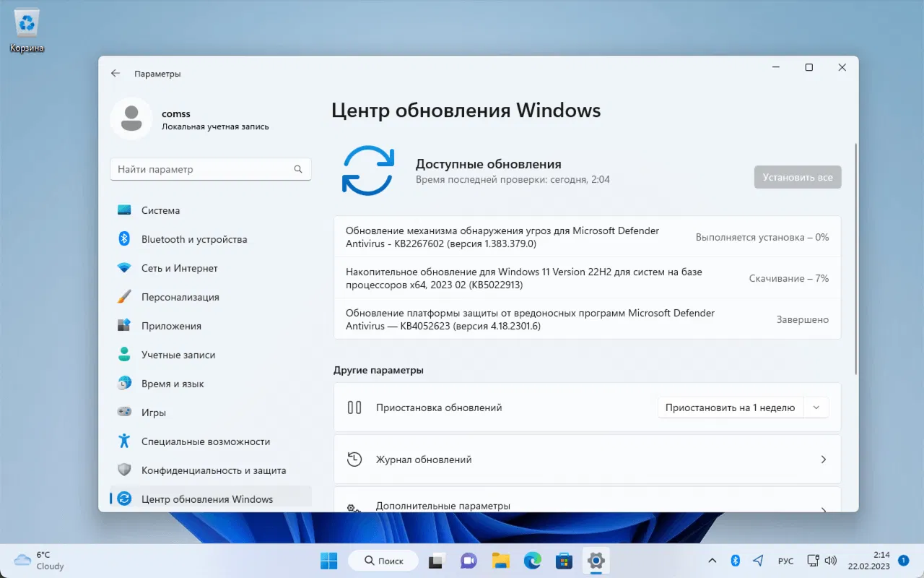Image resolution: width=924 pixels, height=578 pixels.
Task: Open the notification badge showing 1
Action: 903,561
